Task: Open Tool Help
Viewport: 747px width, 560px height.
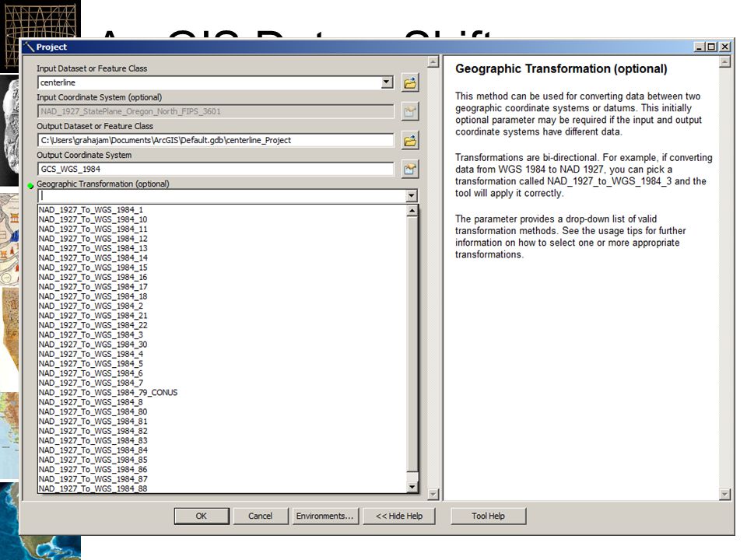Action: tap(489, 516)
